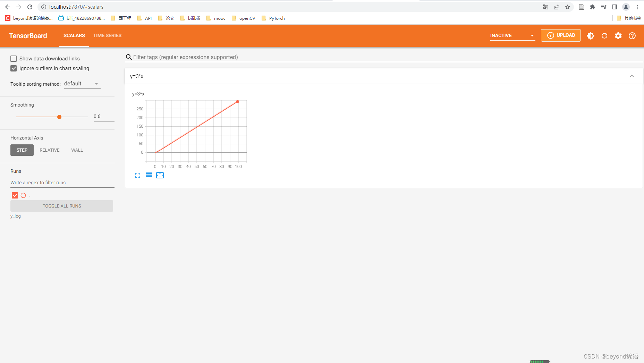Click the y_log text under runs
Image resolution: width=644 pixels, height=363 pixels.
tap(16, 216)
